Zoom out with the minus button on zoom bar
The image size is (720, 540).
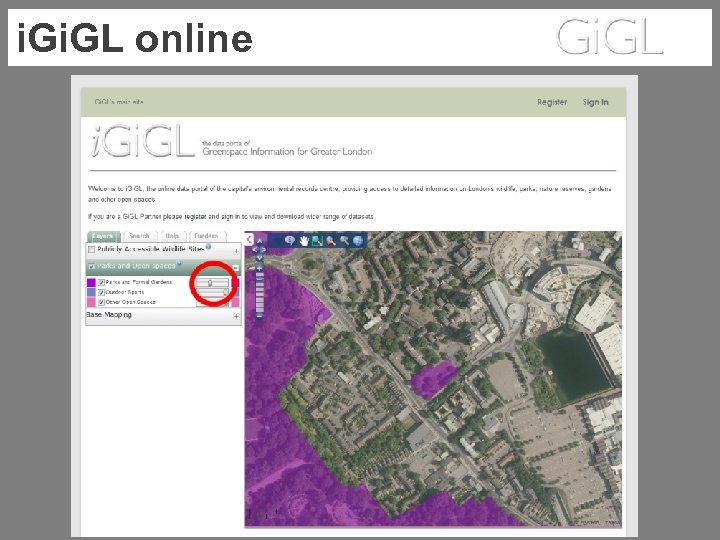(259, 316)
